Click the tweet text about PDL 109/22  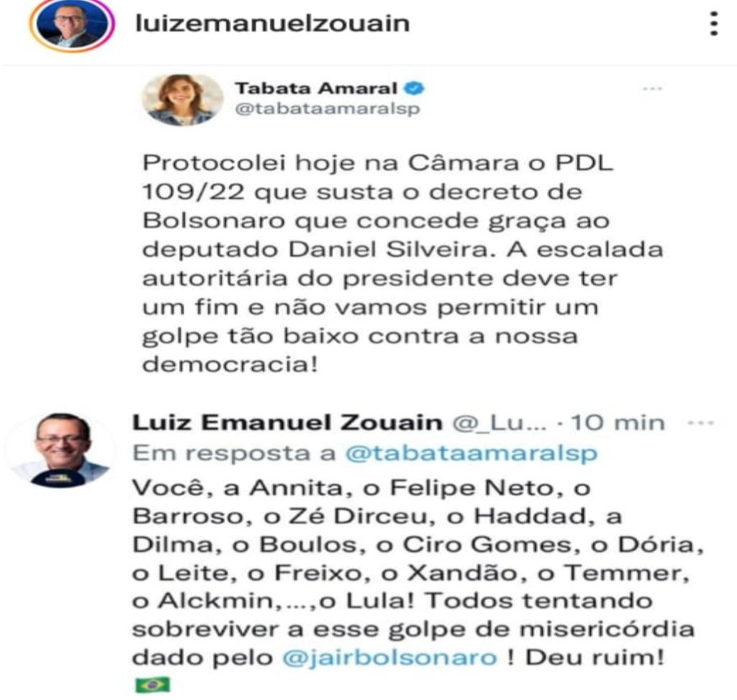tap(403, 263)
